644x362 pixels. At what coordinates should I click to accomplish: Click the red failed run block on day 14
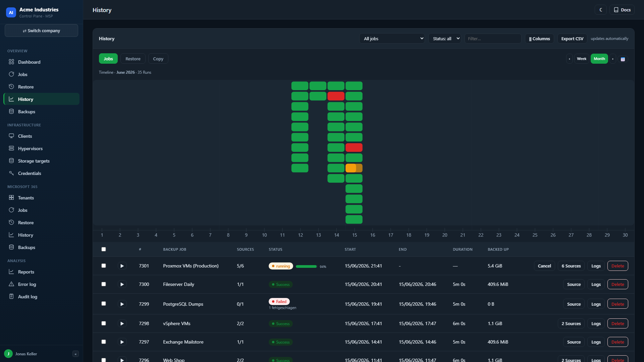[336, 96]
